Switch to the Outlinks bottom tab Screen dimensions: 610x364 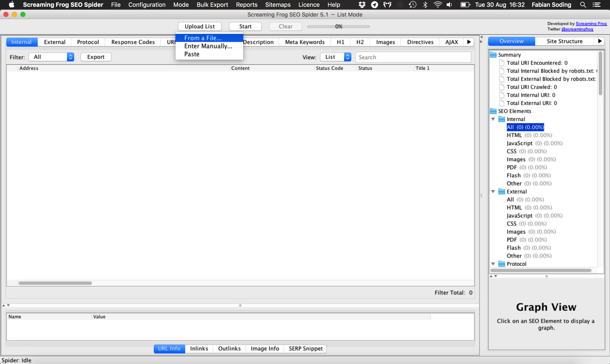[229, 349]
